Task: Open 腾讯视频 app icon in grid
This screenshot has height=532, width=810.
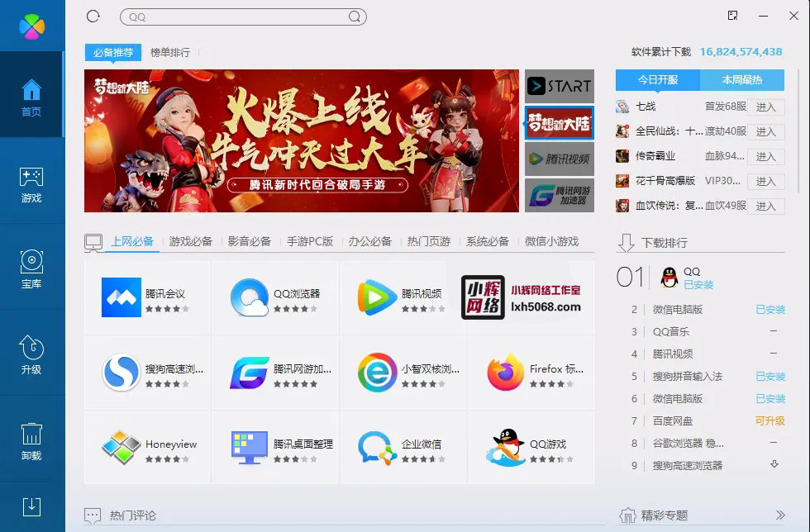Action: point(377,297)
